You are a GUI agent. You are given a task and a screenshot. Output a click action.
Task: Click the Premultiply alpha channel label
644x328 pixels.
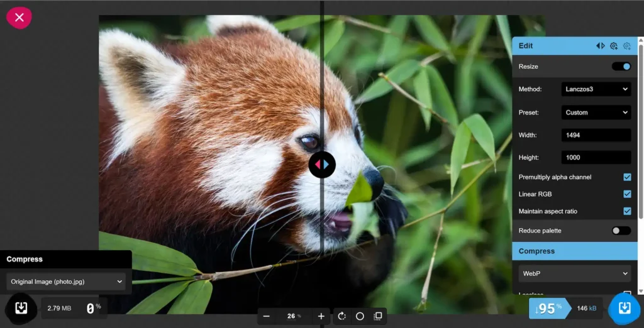pyautogui.click(x=555, y=177)
